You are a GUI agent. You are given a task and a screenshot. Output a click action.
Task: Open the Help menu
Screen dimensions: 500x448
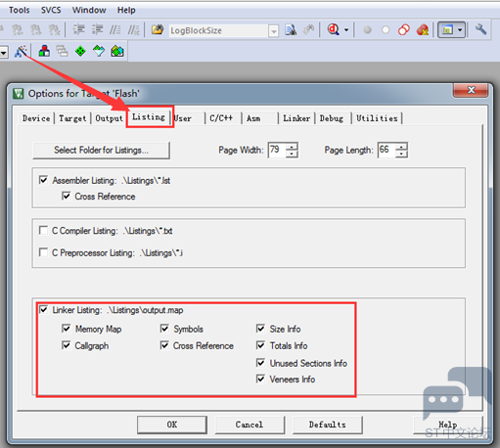(126, 10)
